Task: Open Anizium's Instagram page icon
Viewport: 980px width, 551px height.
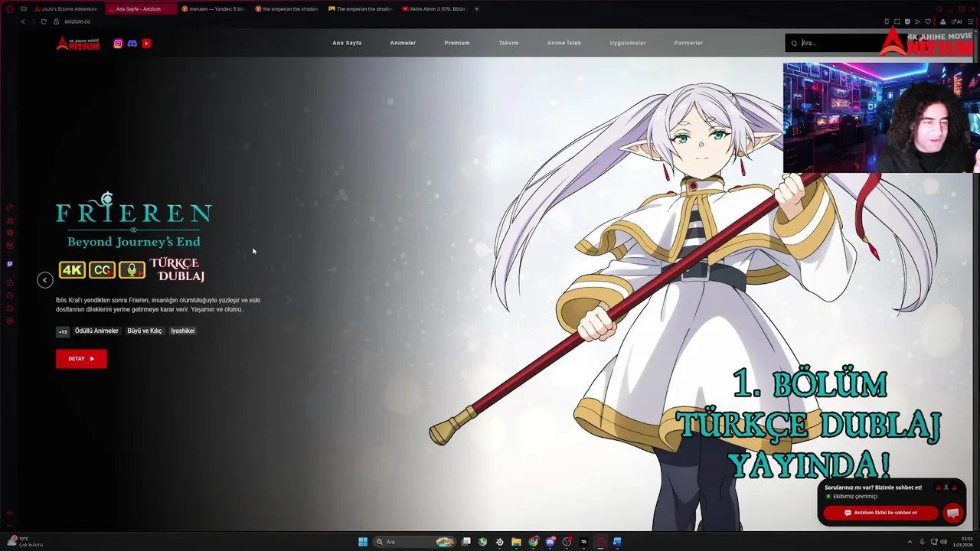Action: pyautogui.click(x=118, y=44)
